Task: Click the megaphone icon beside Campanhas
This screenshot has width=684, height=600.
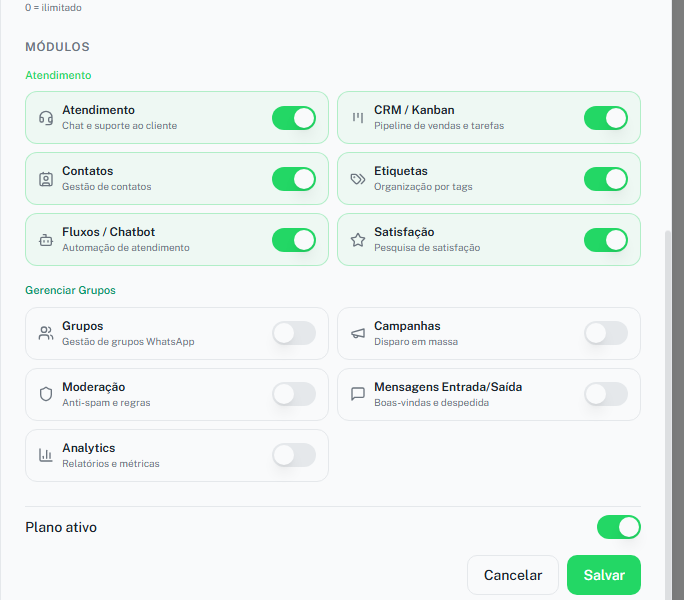Action: coord(358,334)
